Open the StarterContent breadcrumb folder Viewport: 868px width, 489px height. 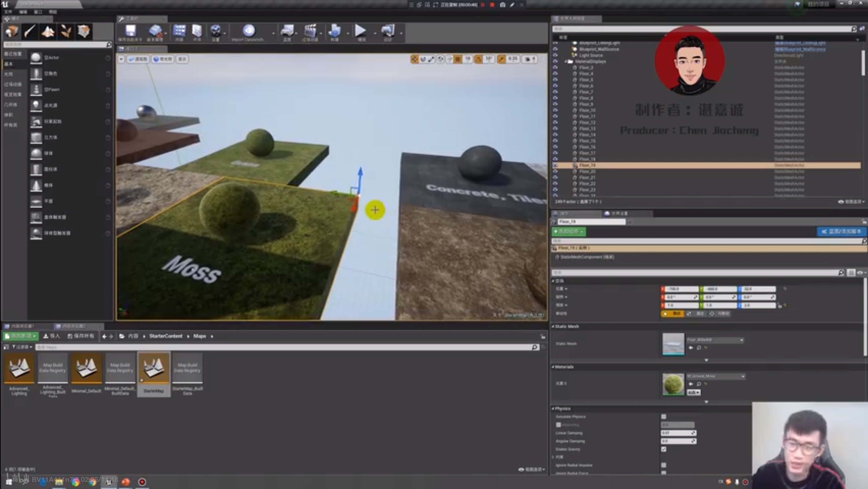click(166, 336)
